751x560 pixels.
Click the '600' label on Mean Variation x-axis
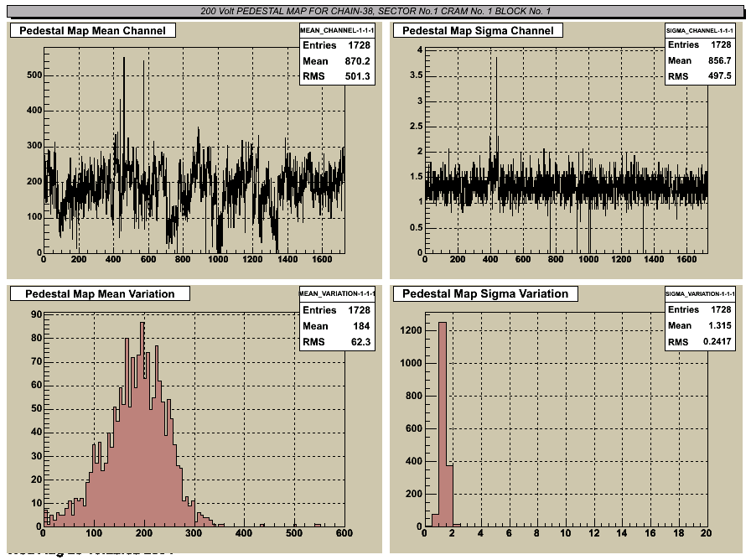tap(344, 532)
